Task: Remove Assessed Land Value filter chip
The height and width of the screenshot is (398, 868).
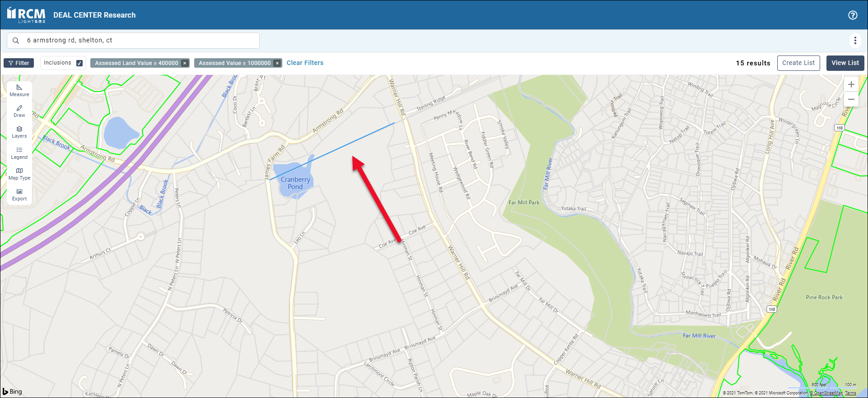Action: tap(185, 63)
